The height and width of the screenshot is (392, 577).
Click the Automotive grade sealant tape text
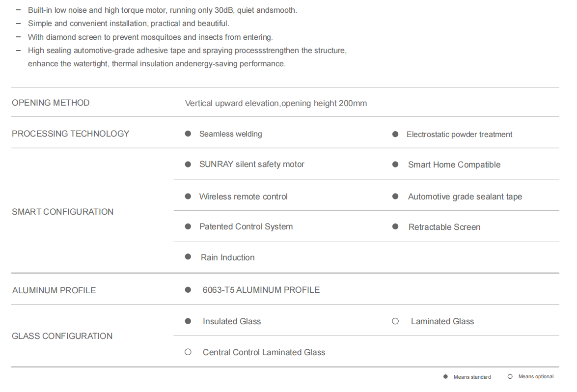pyautogui.click(x=465, y=196)
